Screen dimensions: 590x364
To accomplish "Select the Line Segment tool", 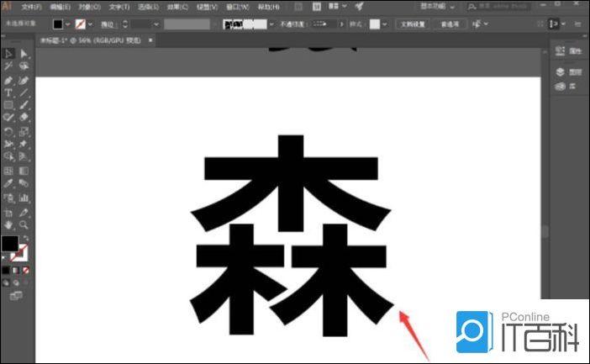I will [24, 92].
